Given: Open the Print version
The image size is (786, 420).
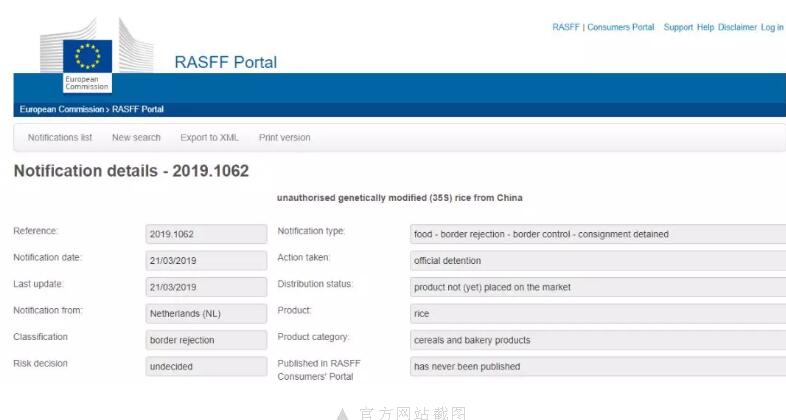Looking at the screenshot, I should point(284,137).
